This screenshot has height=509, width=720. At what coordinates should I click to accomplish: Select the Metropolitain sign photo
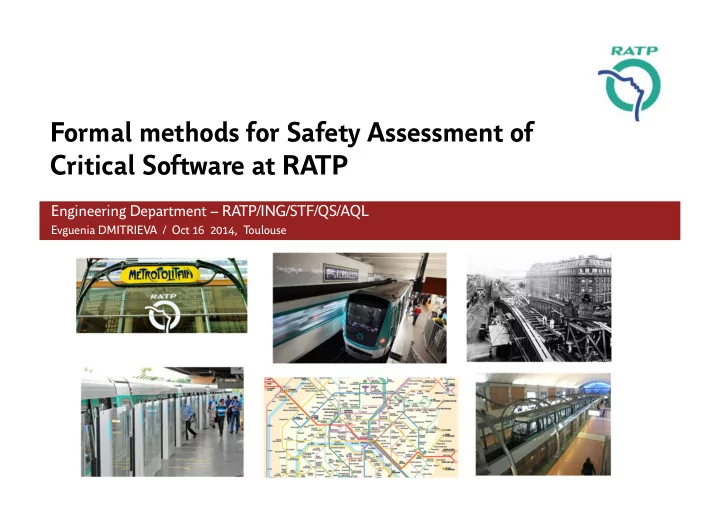tap(162, 295)
